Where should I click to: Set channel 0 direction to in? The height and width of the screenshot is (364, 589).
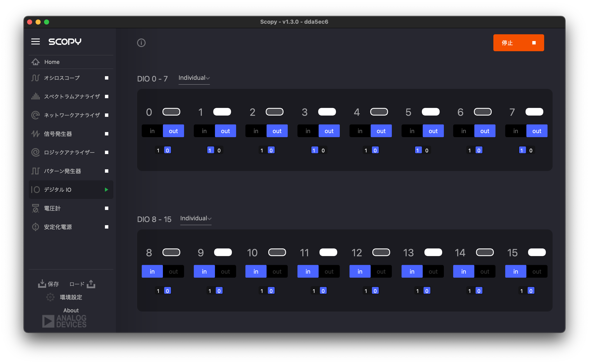[152, 131]
